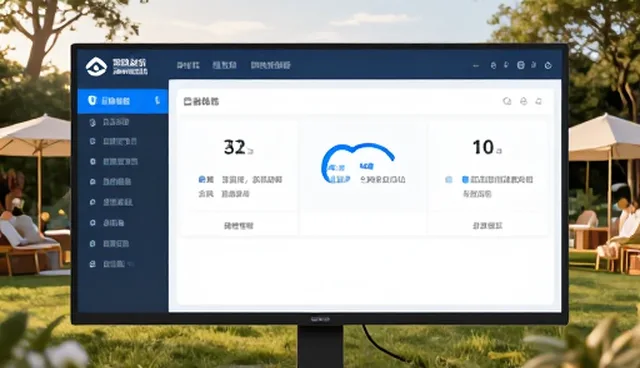Click the icon of the sixth sidebar row
Viewport: 640px width, 368px height.
(93, 202)
